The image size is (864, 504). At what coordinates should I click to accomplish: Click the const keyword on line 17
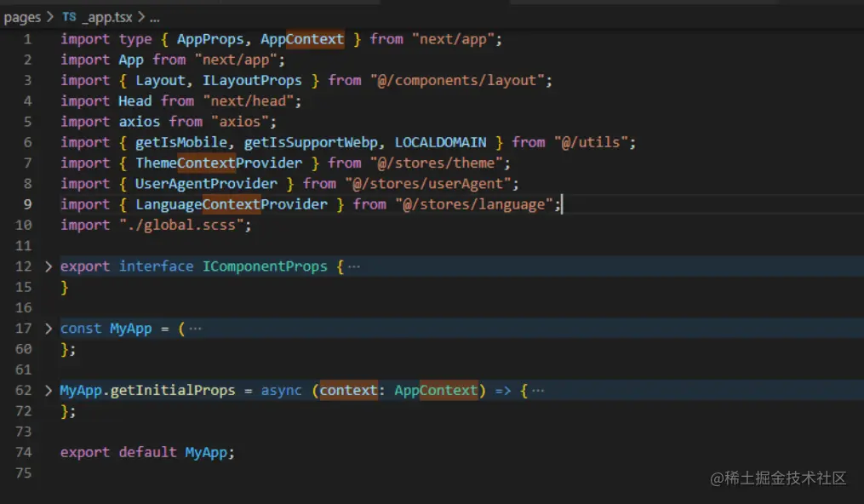click(x=81, y=329)
